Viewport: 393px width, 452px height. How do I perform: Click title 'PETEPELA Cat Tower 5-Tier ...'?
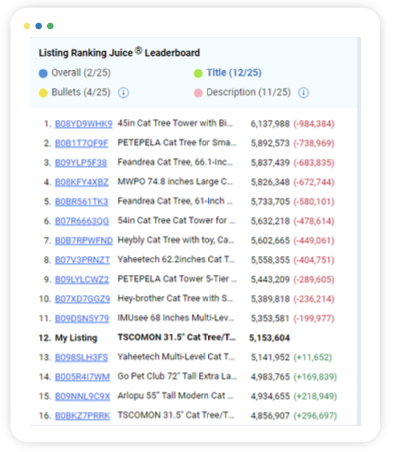click(177, 279)
